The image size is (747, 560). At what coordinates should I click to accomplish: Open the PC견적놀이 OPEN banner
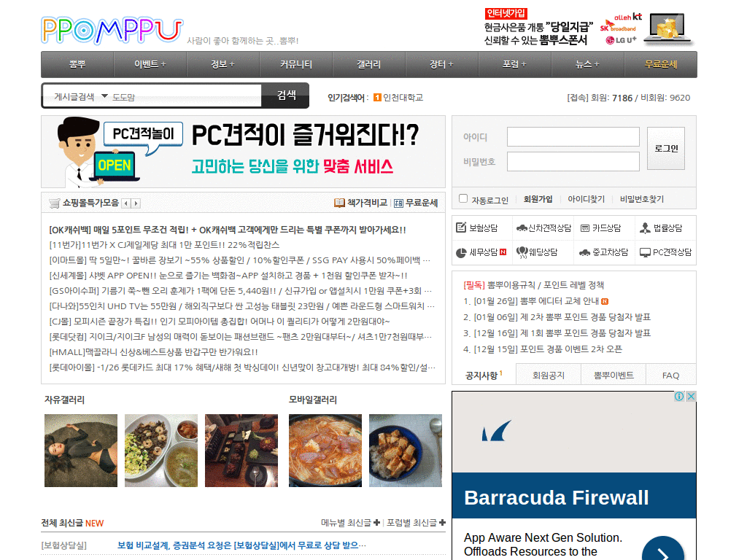tap(243, 152)
